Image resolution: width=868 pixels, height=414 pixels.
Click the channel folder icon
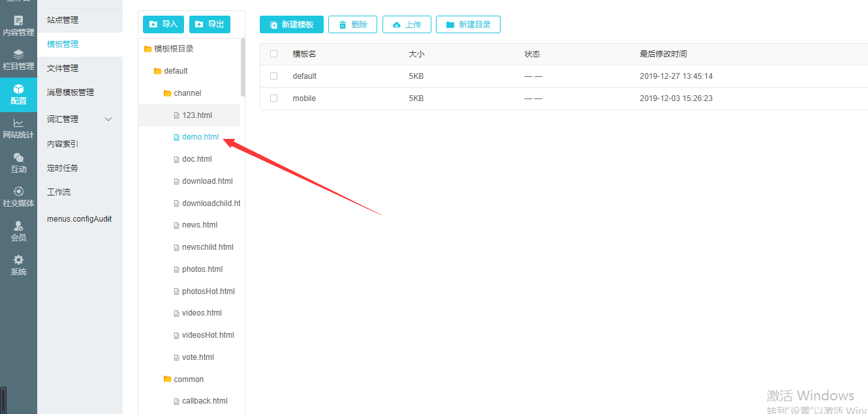coord(167,93)
